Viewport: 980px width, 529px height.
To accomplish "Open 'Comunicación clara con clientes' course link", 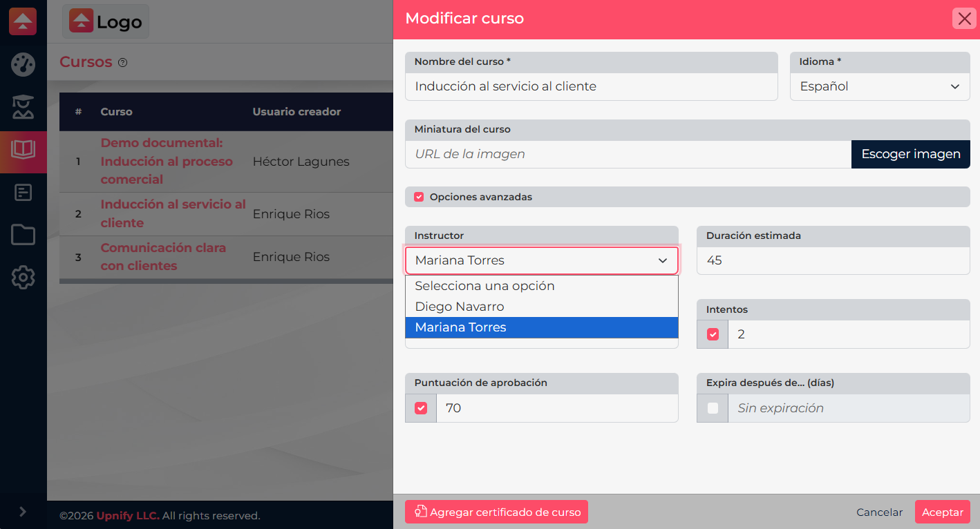I will click(x=163, y=256).
